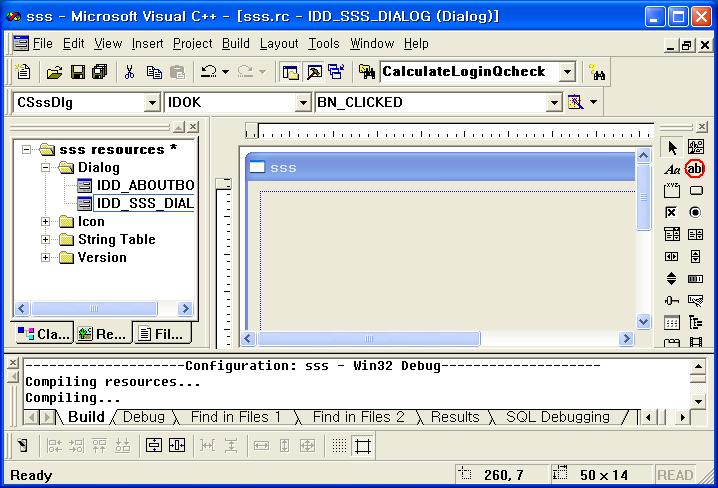Toggle the Output window icon

point(315,72)
